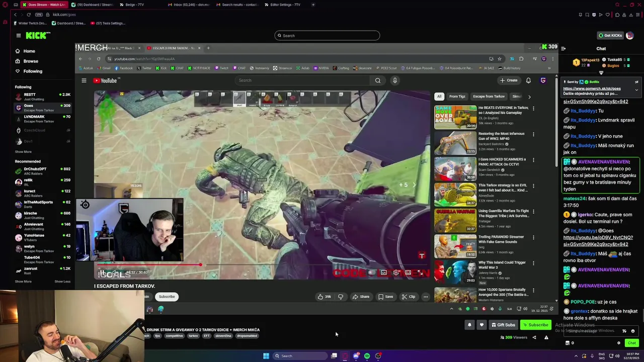
Task: Go back in browser history
Action: tap(15, 15)
